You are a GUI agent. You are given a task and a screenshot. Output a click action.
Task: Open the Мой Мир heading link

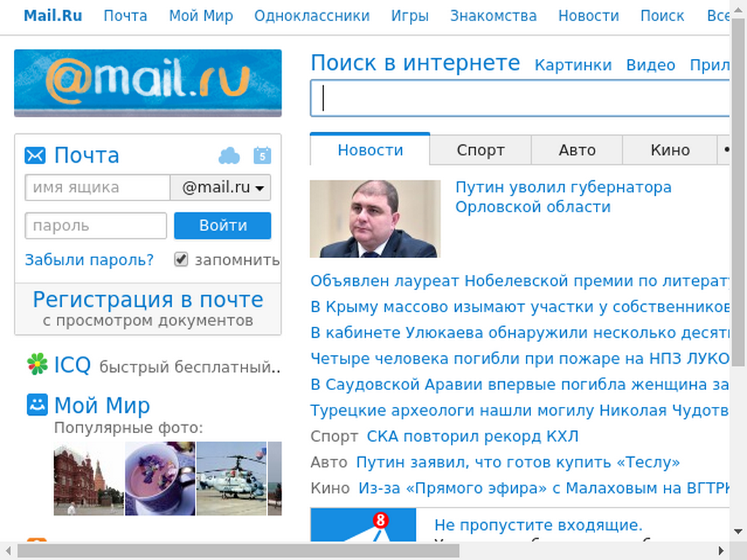click(102, 405)
